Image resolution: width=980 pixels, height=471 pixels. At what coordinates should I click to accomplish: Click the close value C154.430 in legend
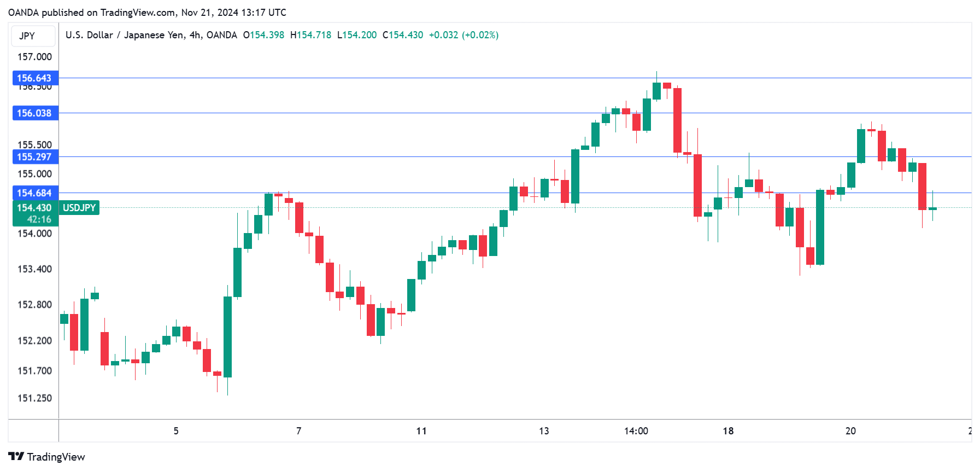coord(403,35)
